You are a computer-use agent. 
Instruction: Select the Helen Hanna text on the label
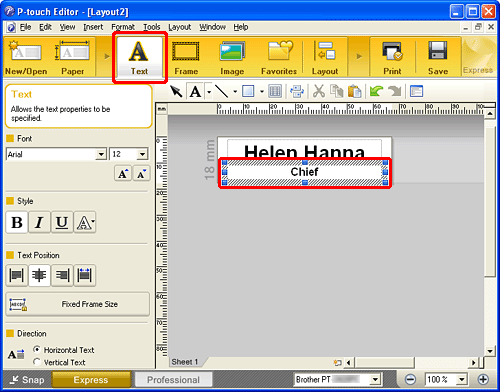(x=304, y=151)
